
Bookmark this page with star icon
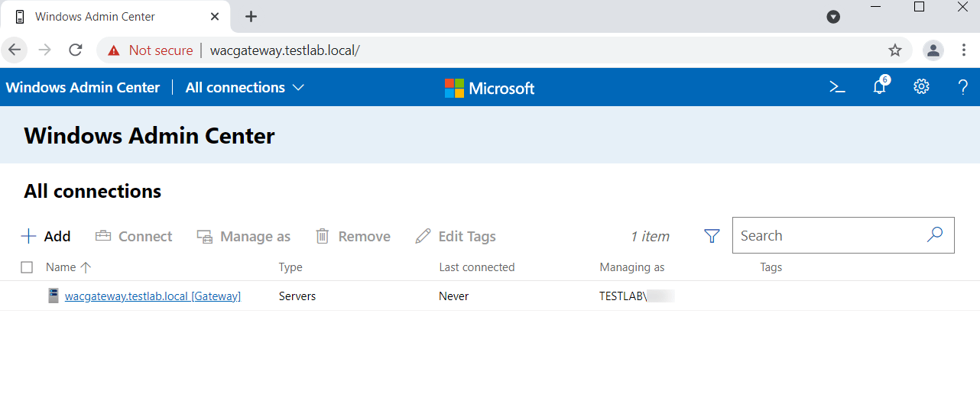[x=895, y=50]
